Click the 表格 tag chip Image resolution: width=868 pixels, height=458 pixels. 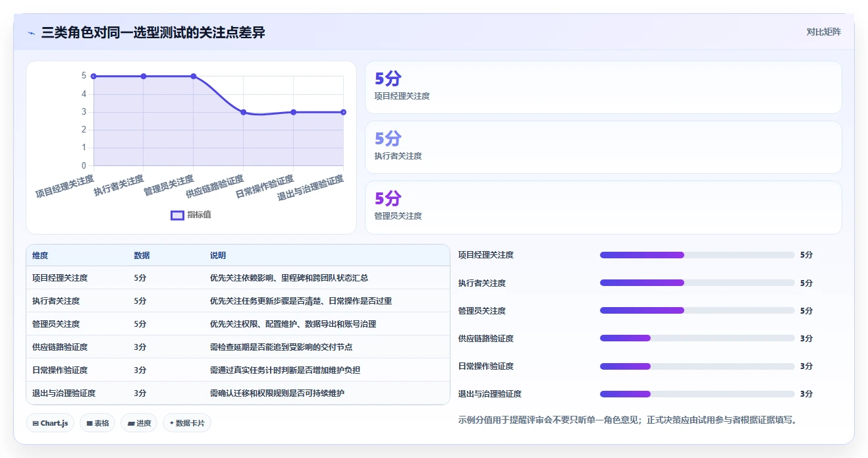click(97, 423)
